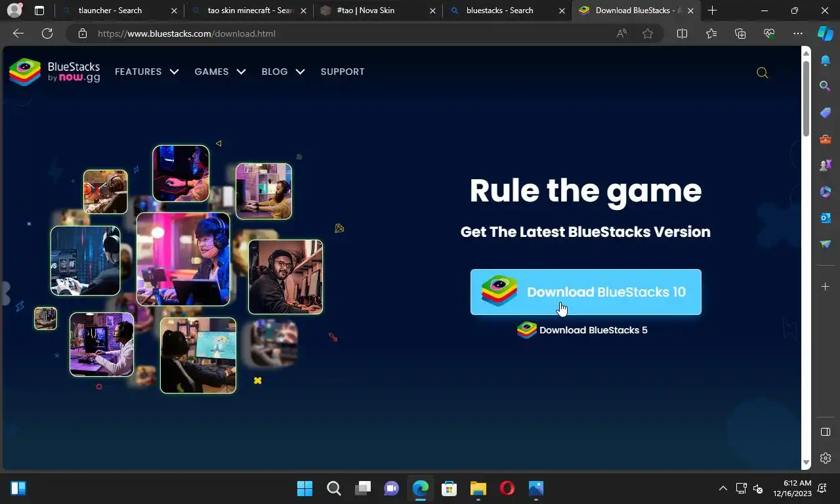Open Windows Start menu
Viewport: 840px width, 504px height.
click(x=304, y=488)
